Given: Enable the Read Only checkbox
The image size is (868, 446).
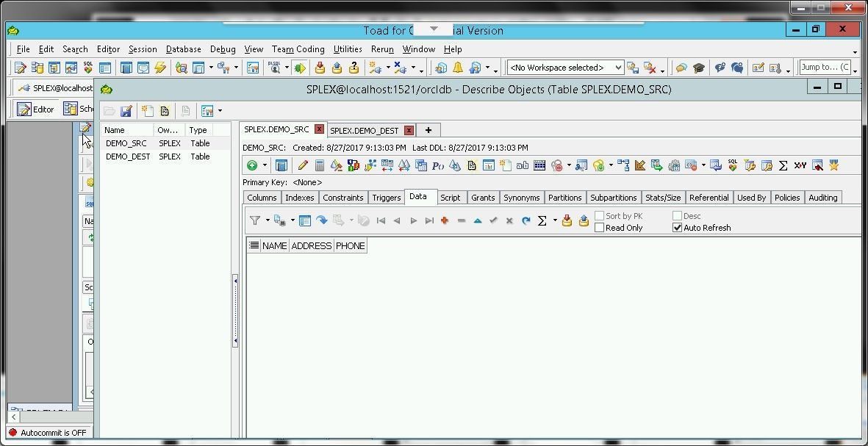Looking at the screenshot, I should pos(599,228).
